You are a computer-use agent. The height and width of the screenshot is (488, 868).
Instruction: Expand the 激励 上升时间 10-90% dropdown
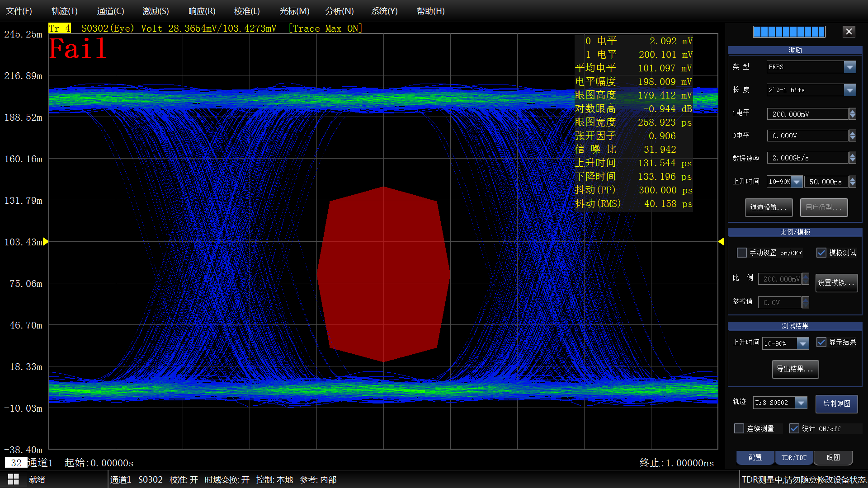pos(797,182)
